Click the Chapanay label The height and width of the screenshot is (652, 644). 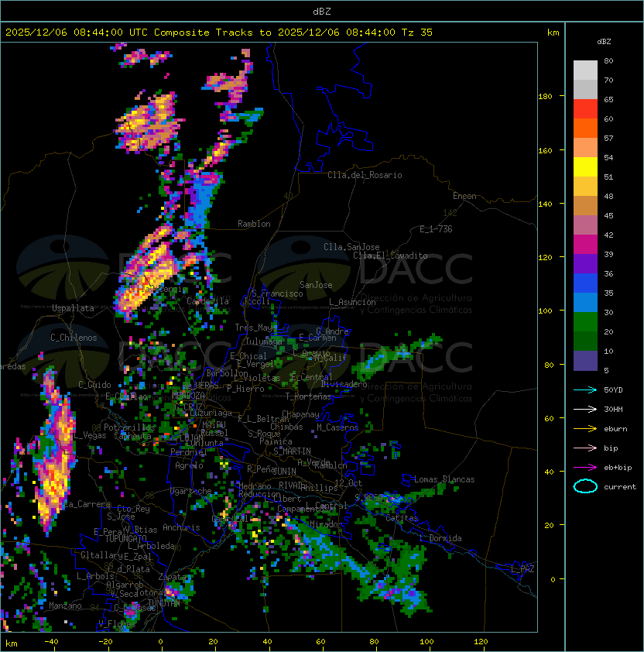300,414
